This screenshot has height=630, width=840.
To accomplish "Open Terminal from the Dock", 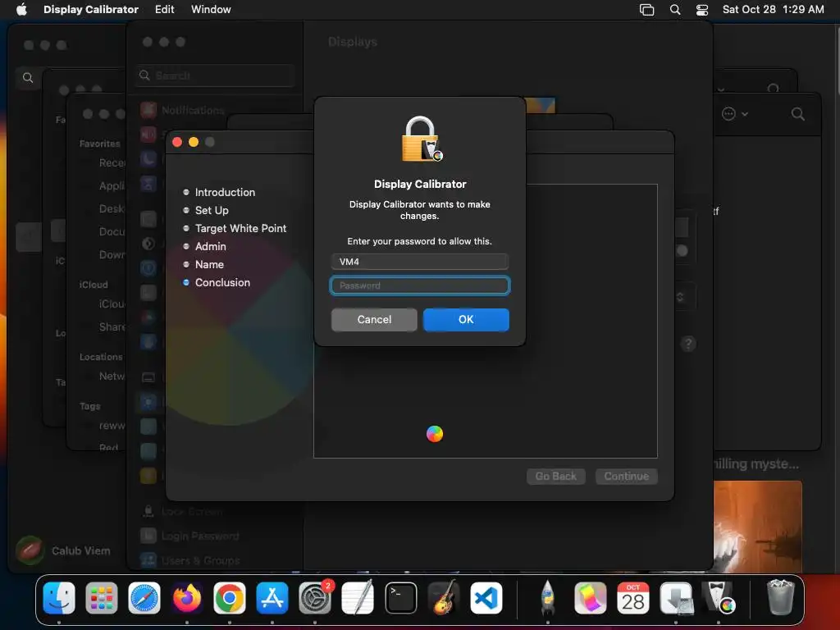I will click(400, 597).
